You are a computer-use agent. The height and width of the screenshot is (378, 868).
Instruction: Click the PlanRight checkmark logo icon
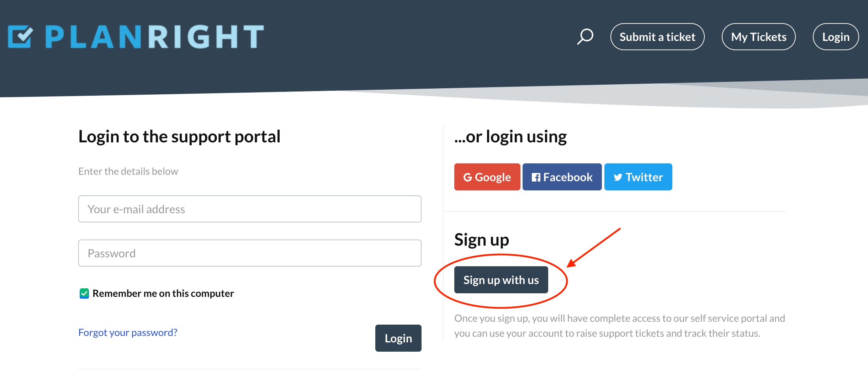tap(20, 36)
